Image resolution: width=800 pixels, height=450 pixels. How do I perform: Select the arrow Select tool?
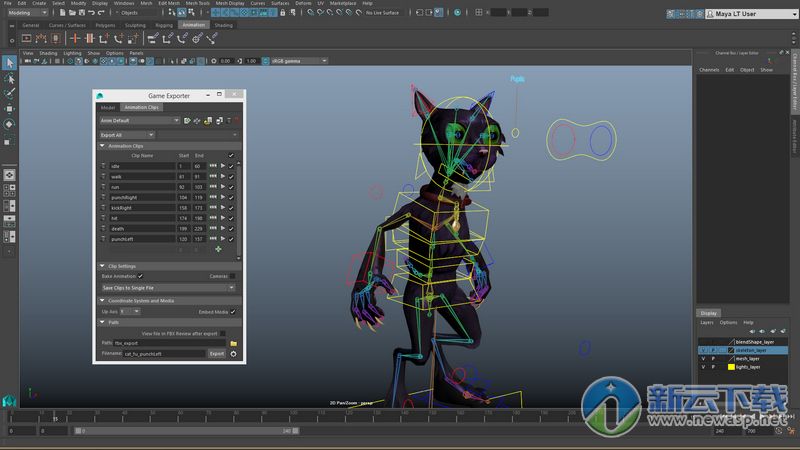coord(9,63)
